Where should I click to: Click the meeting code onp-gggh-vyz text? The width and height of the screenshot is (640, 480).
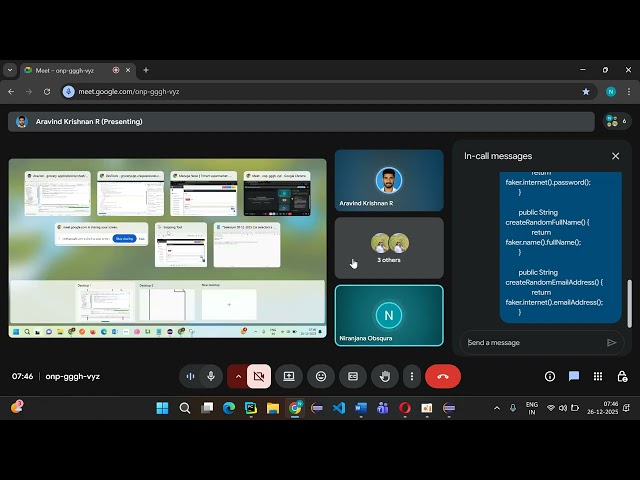tap(73, 376)
